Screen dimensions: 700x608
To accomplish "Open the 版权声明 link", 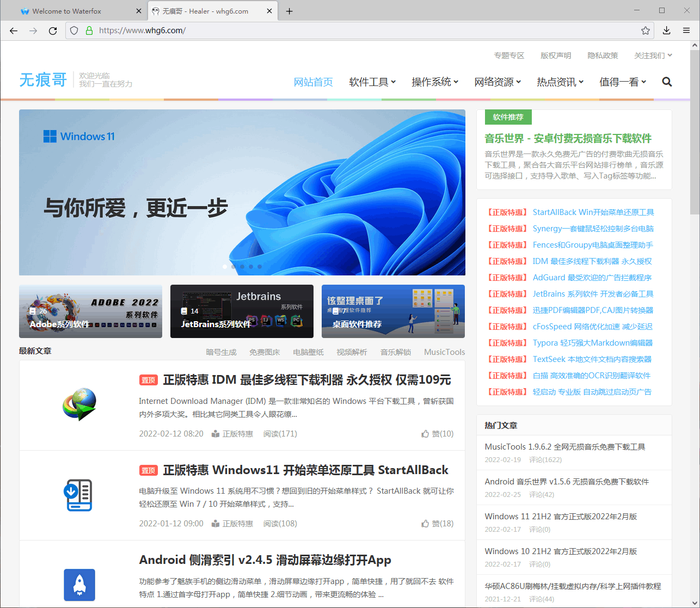I will coord(556,56).
